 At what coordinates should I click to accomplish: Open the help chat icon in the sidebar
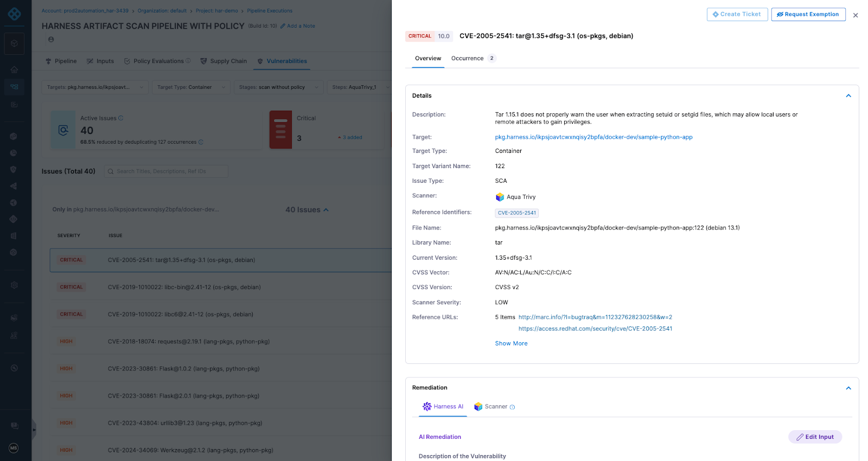14,426
